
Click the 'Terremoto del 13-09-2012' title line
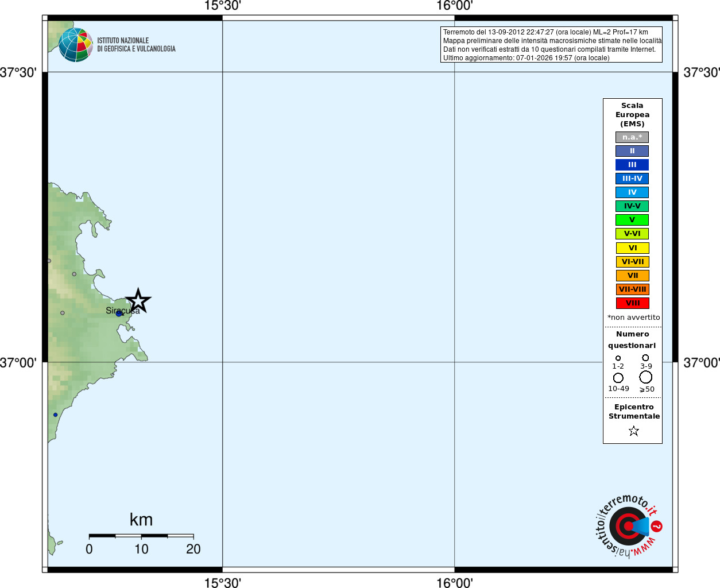point(545,32)
